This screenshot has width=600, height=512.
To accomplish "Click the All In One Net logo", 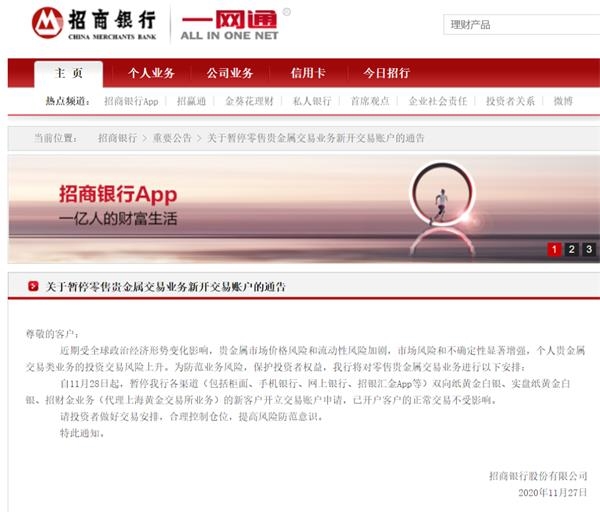I will pos(230,24).
